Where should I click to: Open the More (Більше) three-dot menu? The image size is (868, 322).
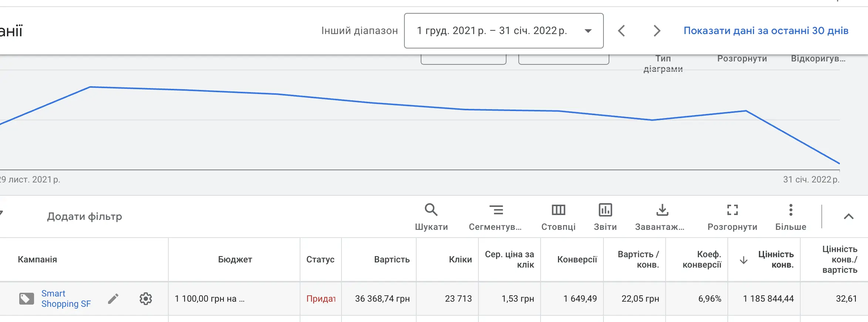[791, 210]
